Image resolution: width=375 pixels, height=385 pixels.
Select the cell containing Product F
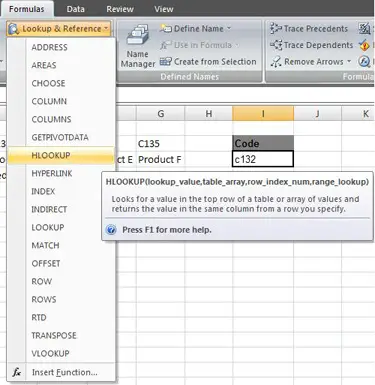point(160,159)
